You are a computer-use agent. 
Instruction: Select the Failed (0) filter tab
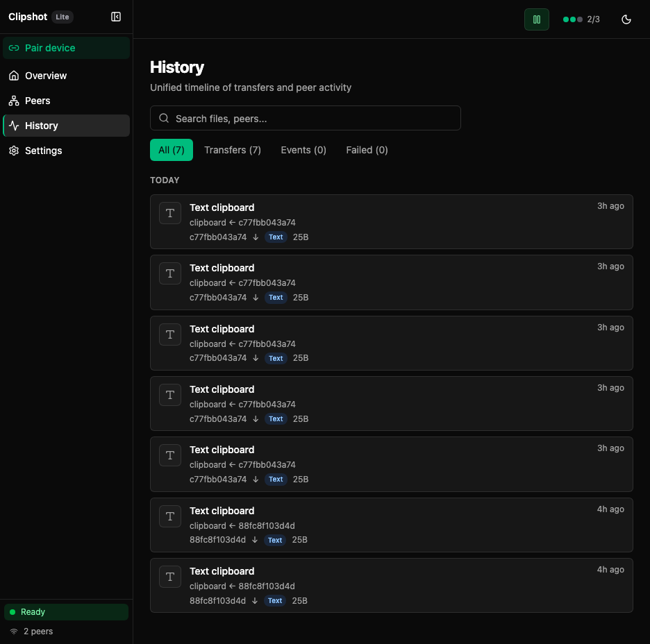pyautogui.click(x=367, y=150)
